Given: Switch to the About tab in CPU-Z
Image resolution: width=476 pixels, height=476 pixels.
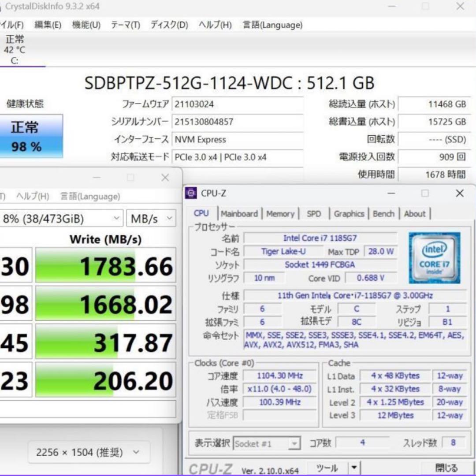Looking at the screenshot, I should 415,214.
